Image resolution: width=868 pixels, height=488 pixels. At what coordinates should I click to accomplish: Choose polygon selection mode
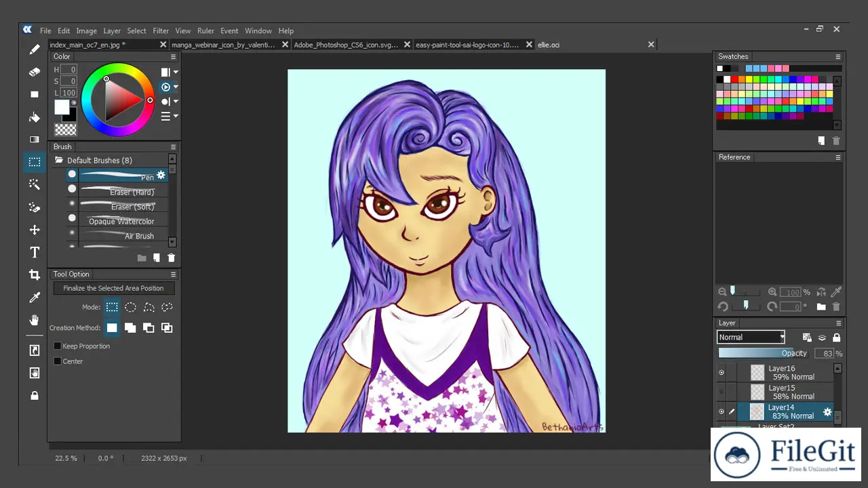pos(149,307)
